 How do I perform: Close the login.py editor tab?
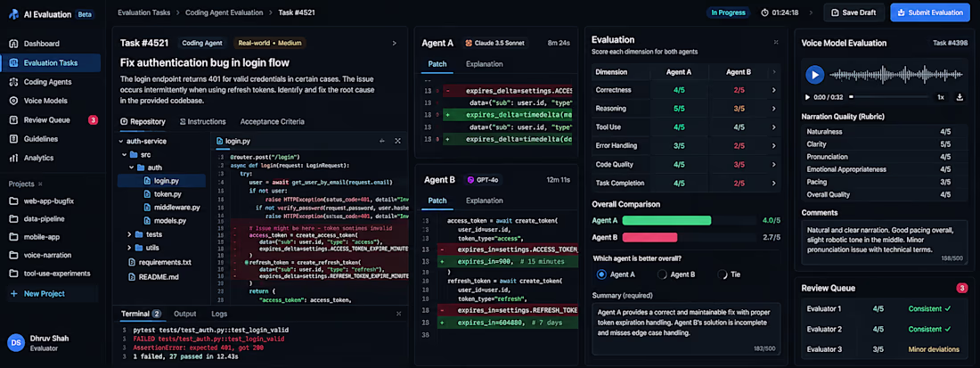point(397,141)
